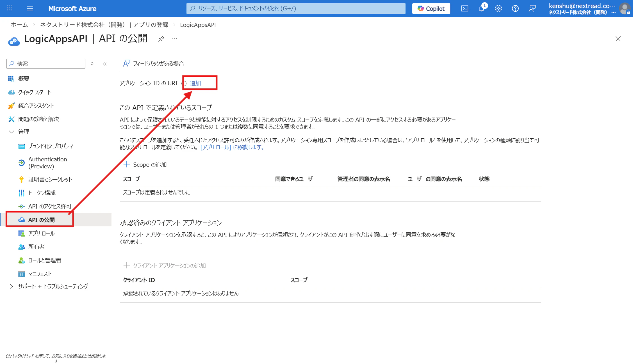Image resolution: width=633 pixels, height=364 pixels.
Task: Click the help question mark icon
Action: click(x=515, y=8)
